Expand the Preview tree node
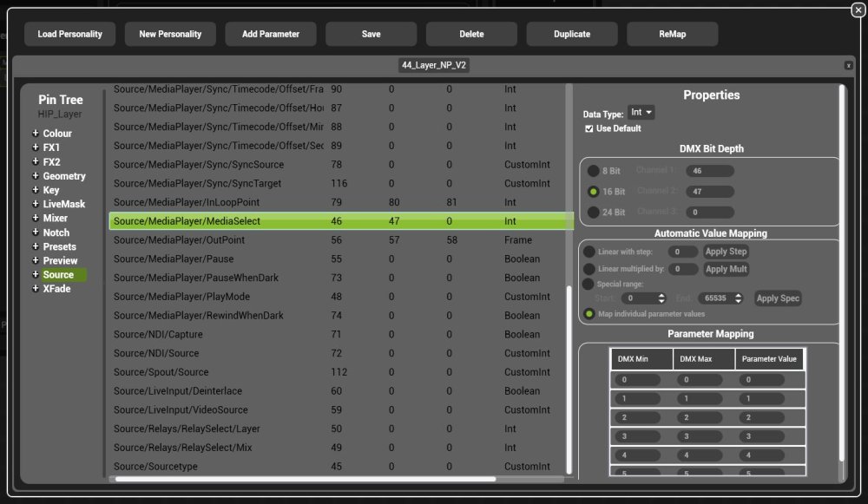Screen dimensions: 868x504 click(x=36, y=260)
